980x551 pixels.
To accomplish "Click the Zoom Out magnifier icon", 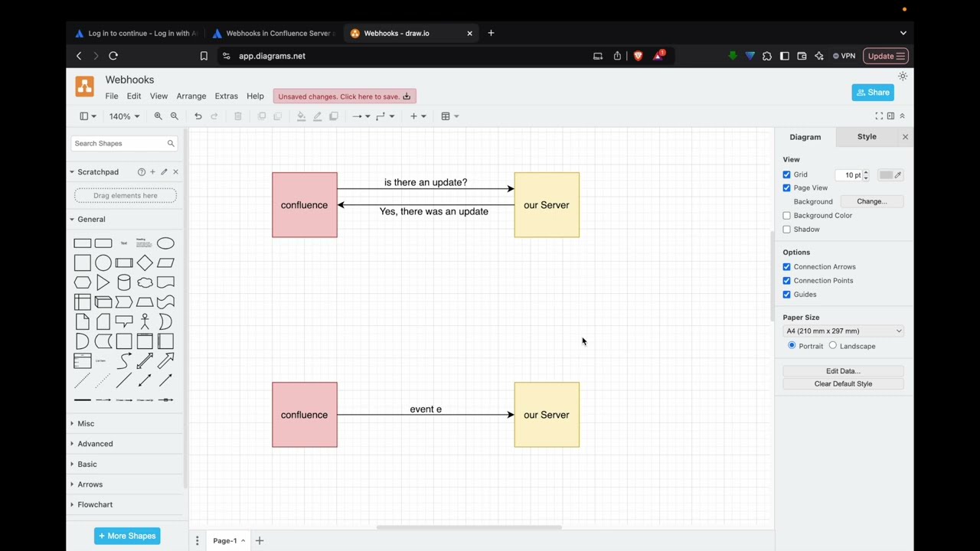I will 174,116.
